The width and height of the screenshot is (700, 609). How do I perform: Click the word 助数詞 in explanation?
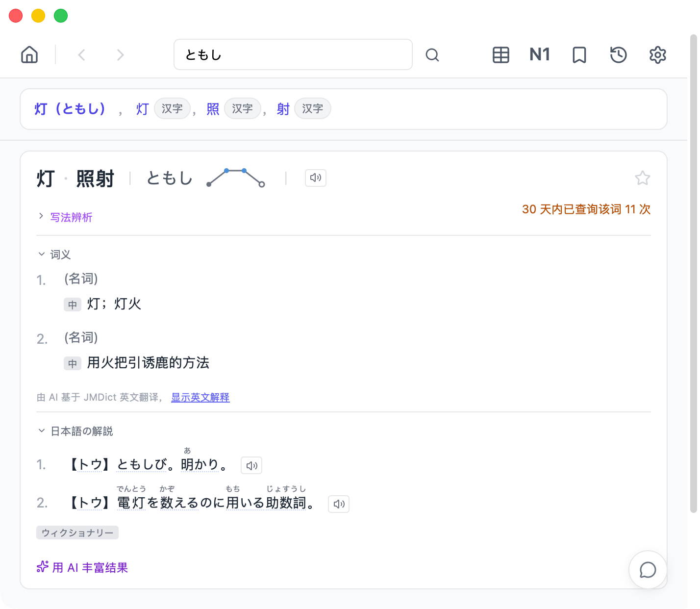[x=286, y=503]
